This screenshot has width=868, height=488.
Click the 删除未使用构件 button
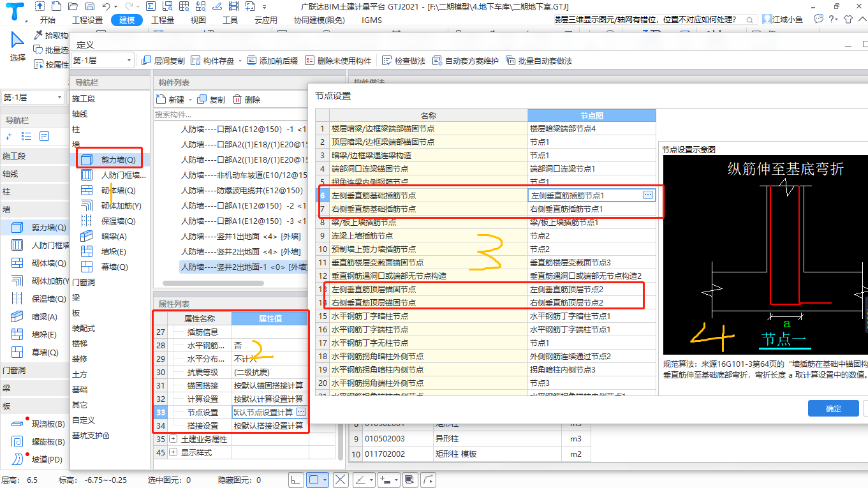tap(339, 61)
